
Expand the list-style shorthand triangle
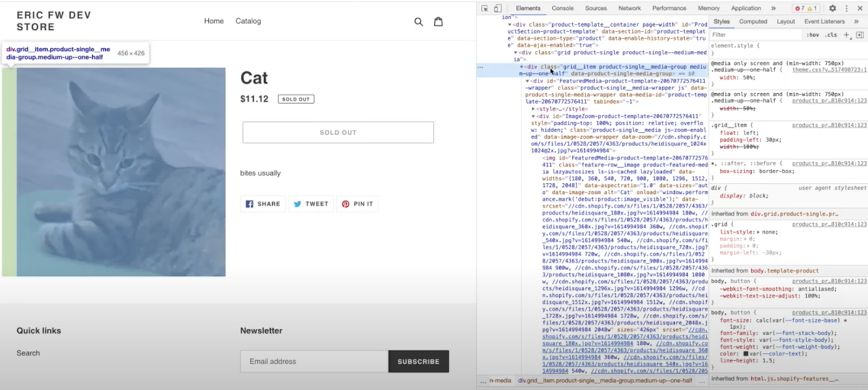pyautogui.click(x=758, y=232)
